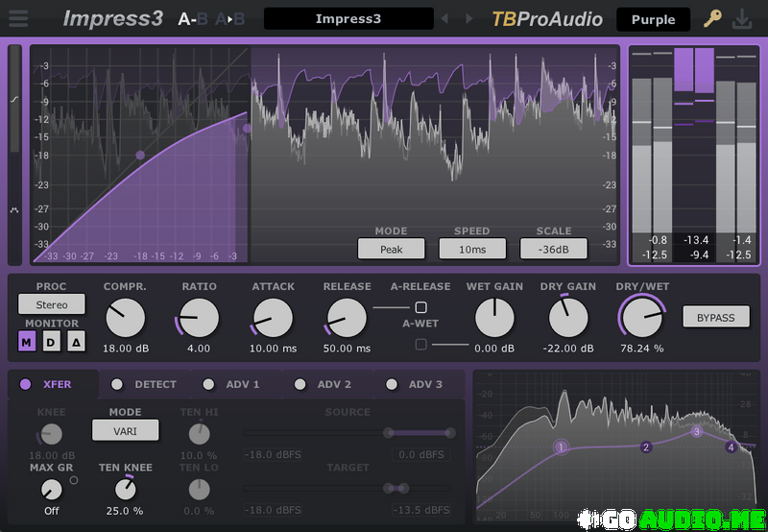Select A-B compare state button

tap(193, 19)
